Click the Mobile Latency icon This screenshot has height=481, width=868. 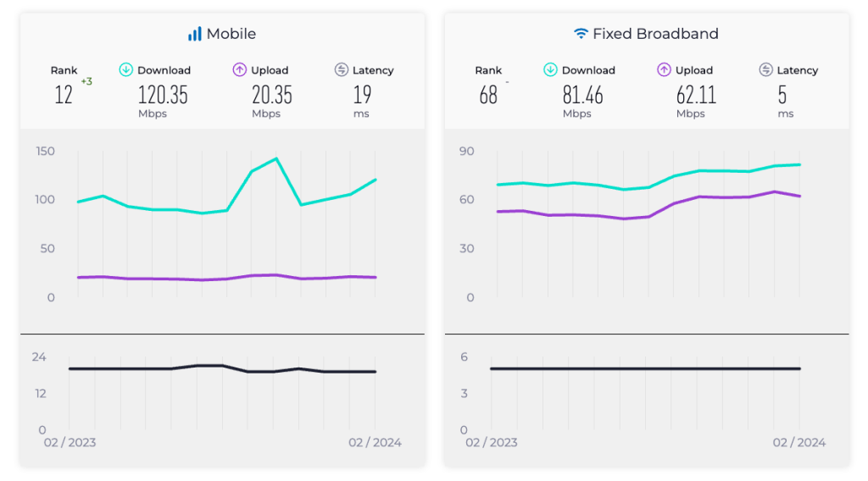[x=342, y=69]
